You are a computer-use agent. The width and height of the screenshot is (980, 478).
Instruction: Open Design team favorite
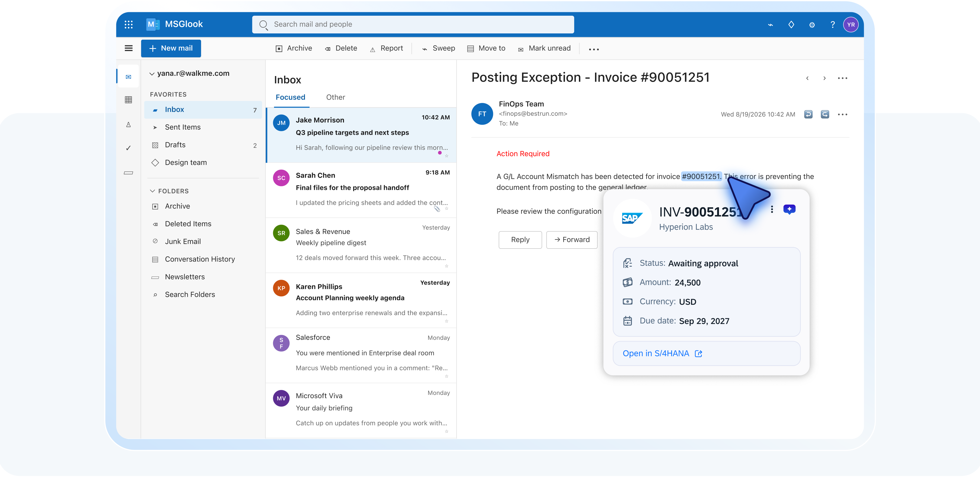tap(203, 163)
